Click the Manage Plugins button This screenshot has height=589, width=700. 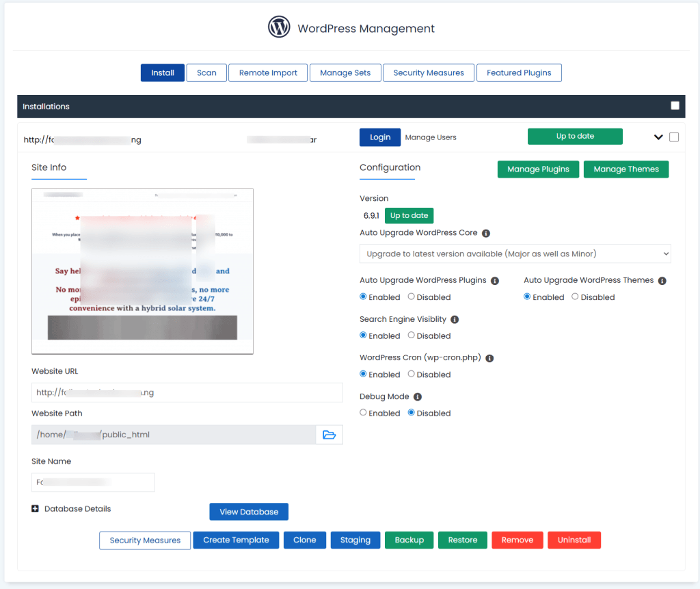pyautogui.click(x=538, y=169)
